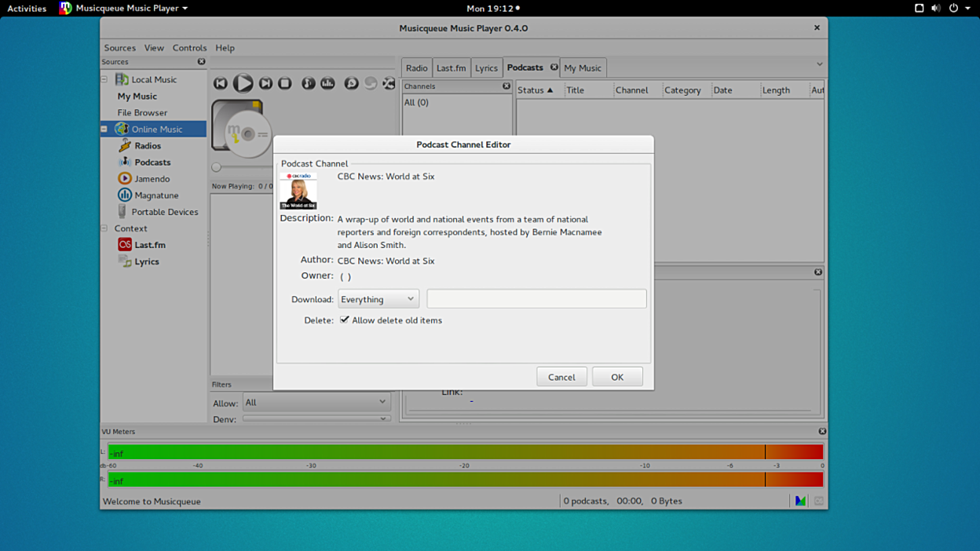Select Online Music source
Image resolution: width=980 pixels, height=551 pixels.
[x=156, y=129]
